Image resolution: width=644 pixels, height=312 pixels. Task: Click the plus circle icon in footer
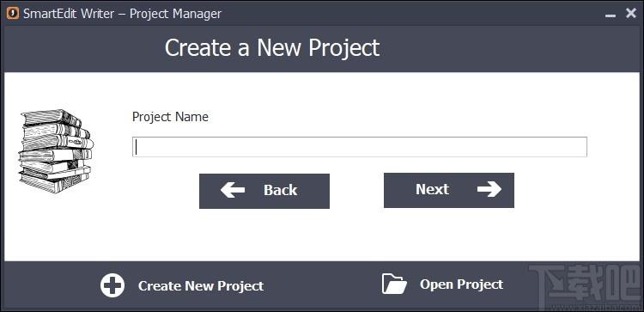pyautogui.click(x=112, y=285)
